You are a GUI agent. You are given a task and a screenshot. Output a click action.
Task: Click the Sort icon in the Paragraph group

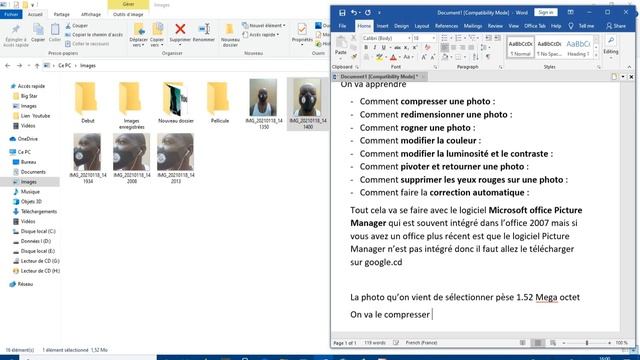(476, 57)
